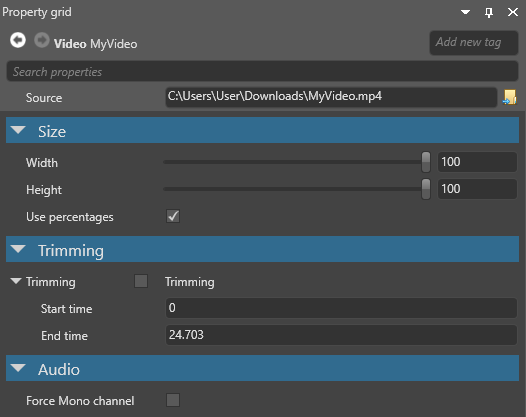Go back using the left arrow icon

pos(18,41)
